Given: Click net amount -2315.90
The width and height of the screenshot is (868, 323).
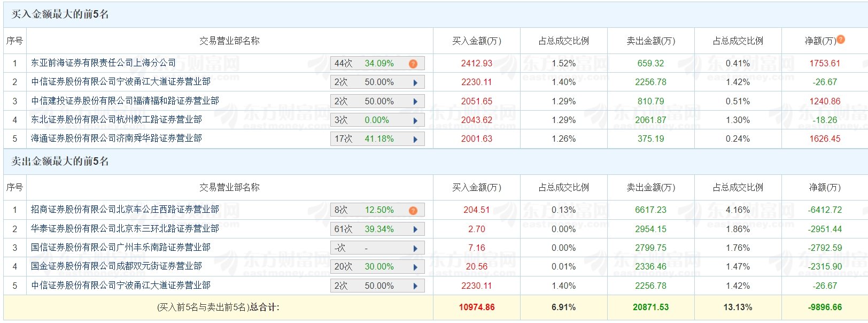Looking at the screenshot, I should (825, 266).
